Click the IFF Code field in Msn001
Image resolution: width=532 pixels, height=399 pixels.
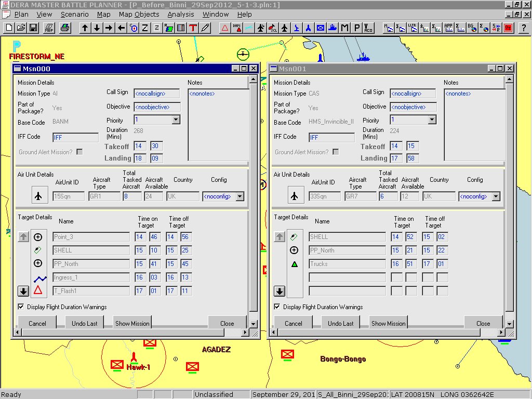[331, 138]
